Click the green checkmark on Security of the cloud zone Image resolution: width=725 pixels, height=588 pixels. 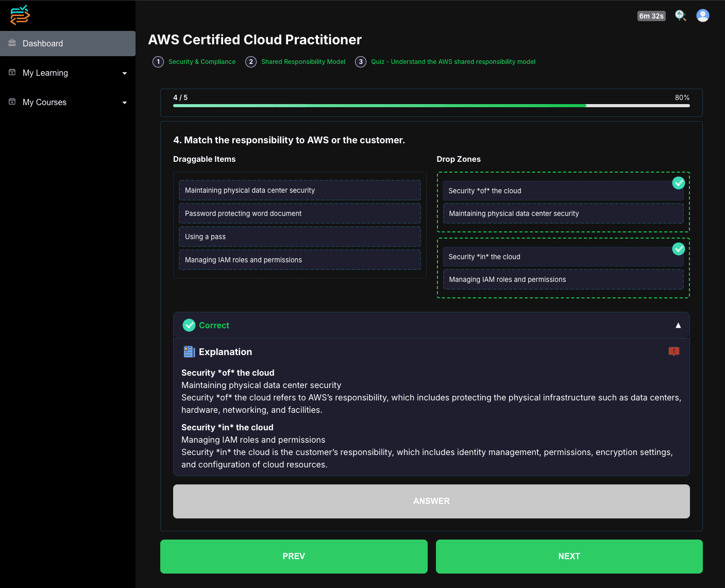[x=679, y=183]
